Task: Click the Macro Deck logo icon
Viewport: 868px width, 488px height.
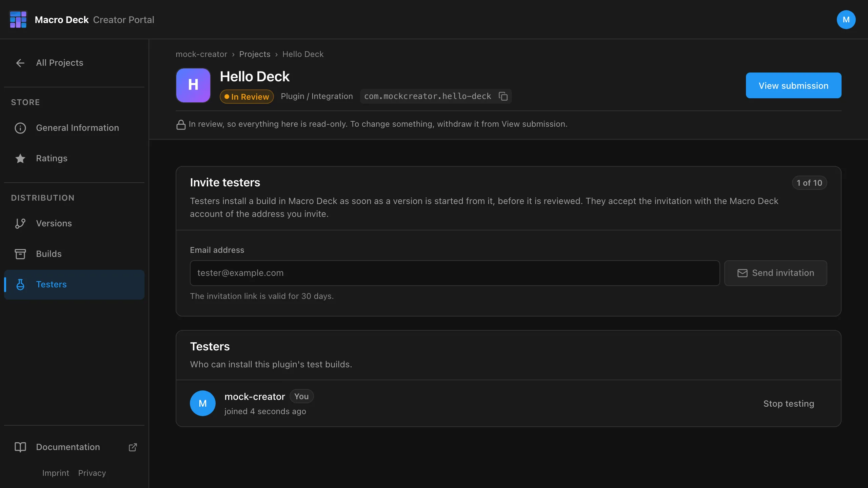Action: pyautogui.click(x=18, y=20)
